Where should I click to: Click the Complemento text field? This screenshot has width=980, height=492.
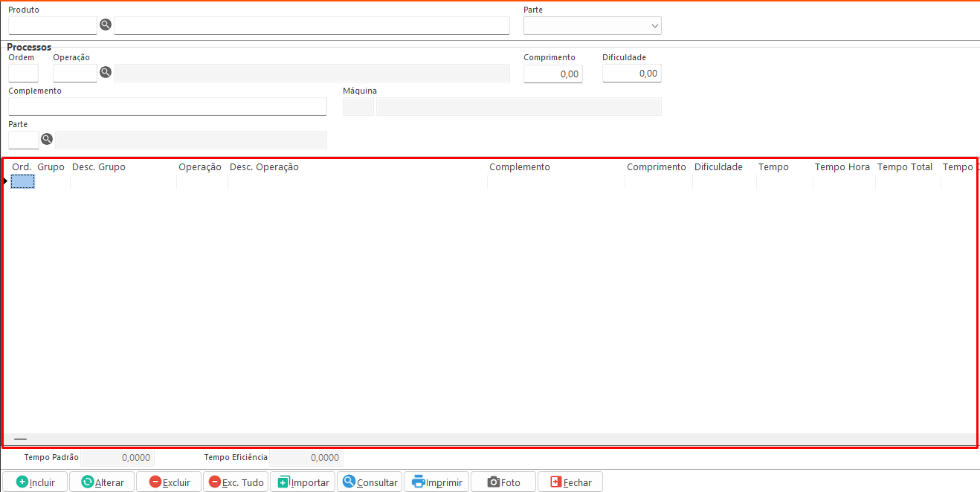[x=167, y=107]
